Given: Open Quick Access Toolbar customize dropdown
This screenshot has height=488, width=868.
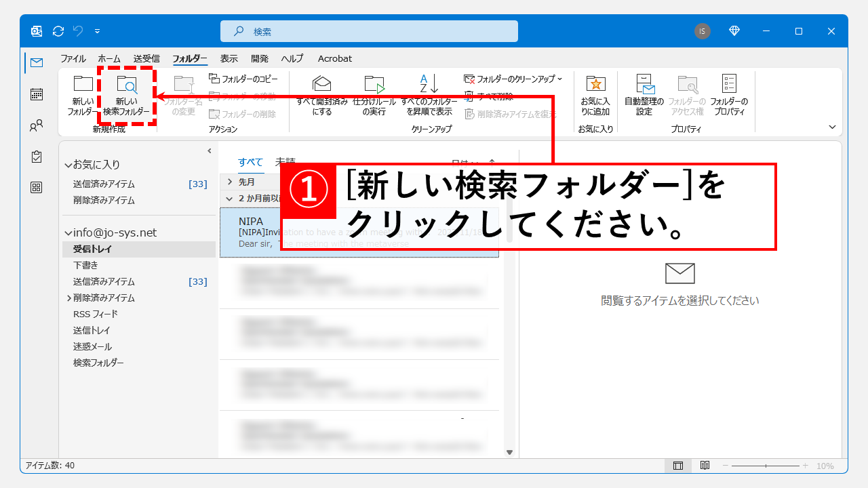Looking at the screenshot, I should point(98,31).
